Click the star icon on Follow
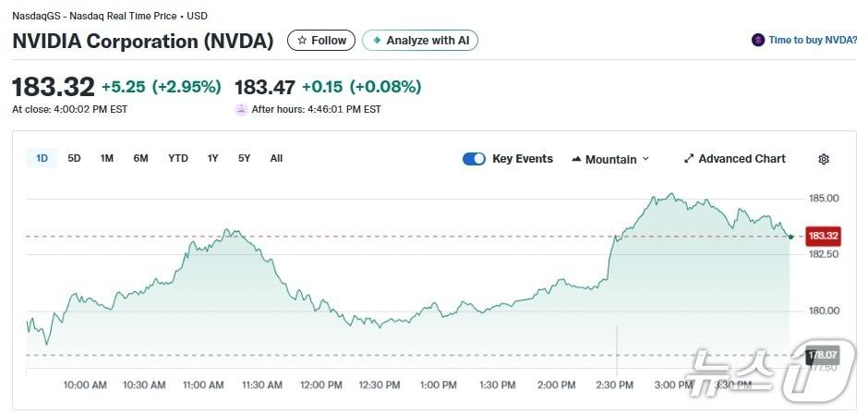Image resolution: width=868 pixels, height=415 pixels. (301, 41)
